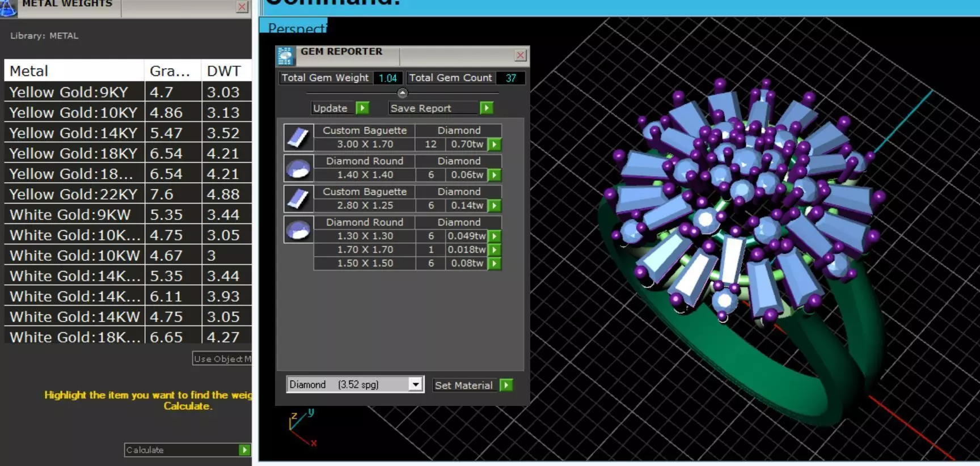Click the 2.80 X 1.25 size cell
This screenshot has height=466, width=980.
coord(365,205)
